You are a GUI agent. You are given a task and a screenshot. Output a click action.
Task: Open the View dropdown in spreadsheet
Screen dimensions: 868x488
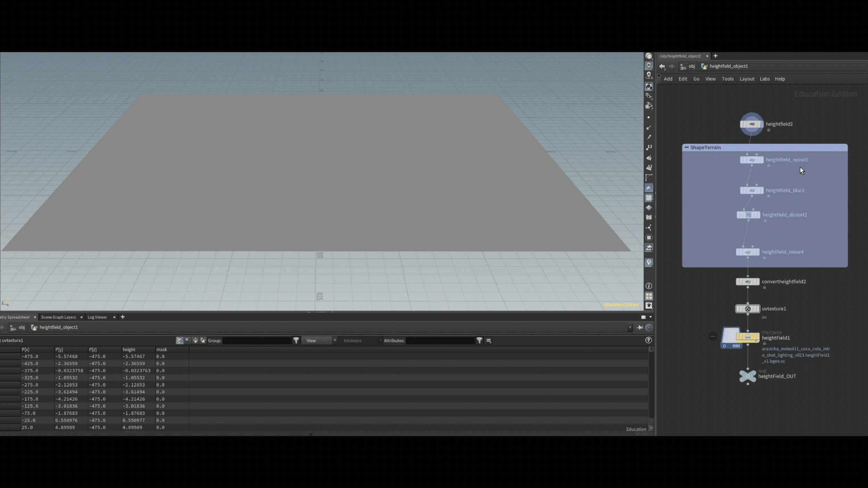click(x=319, y=340)
